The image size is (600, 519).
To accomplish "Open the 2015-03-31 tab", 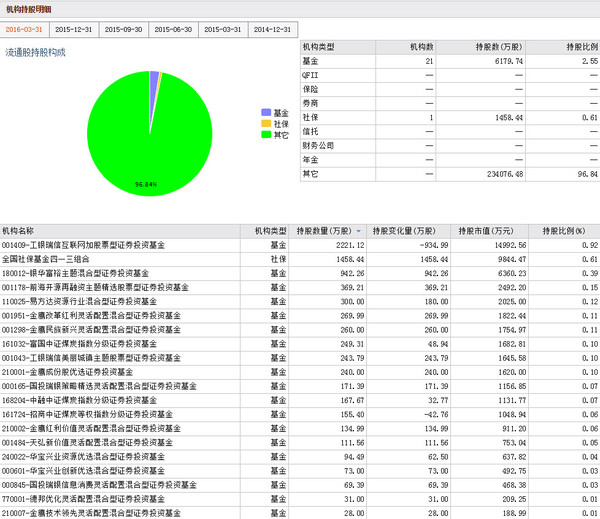I will (x=223, y=29).
